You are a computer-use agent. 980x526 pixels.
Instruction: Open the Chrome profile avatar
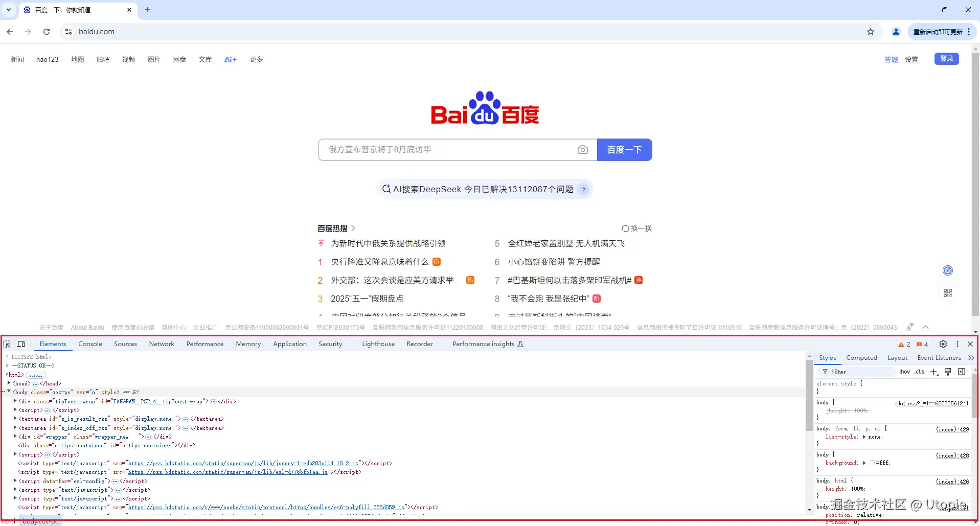coord(896,32)
